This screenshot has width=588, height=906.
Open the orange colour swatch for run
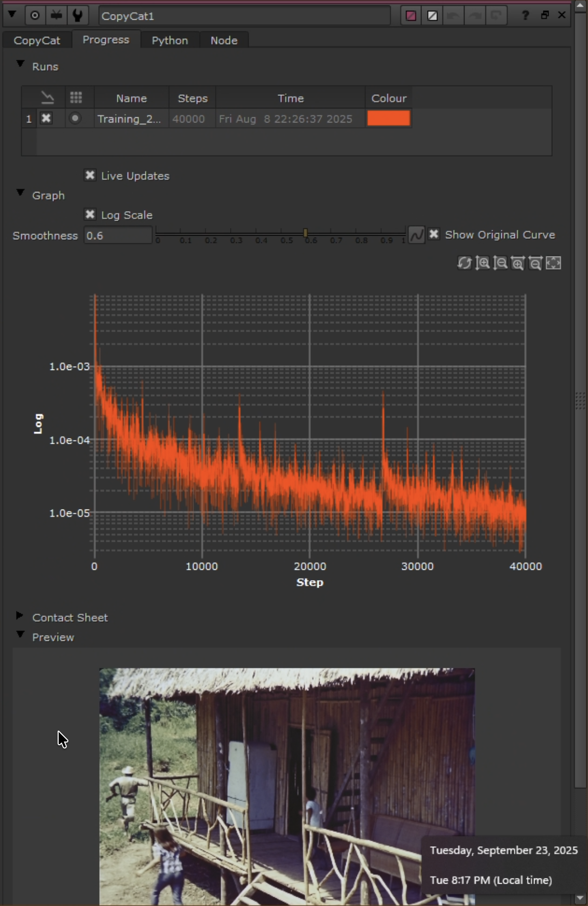pos(389,118)
